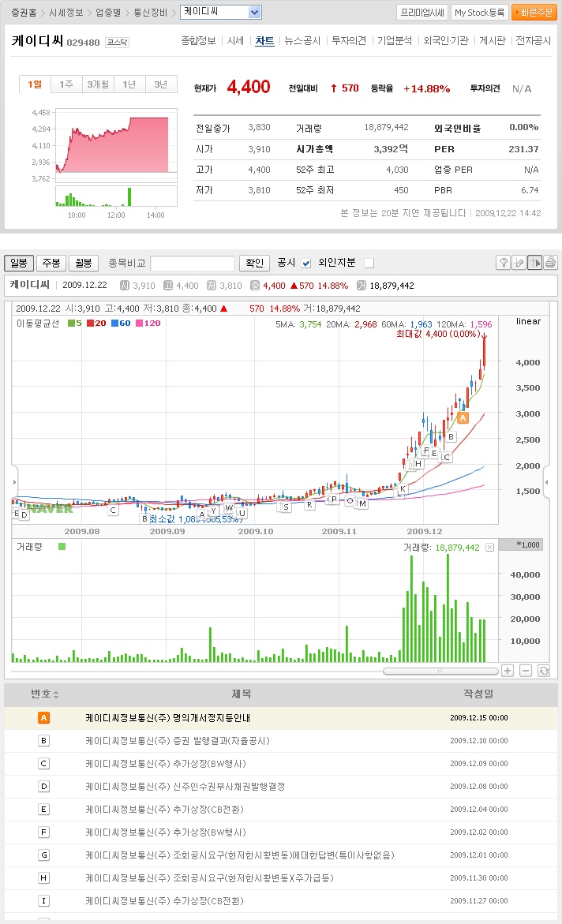Click I icon in disclosure list
This screenshot has width=562, height=924.
point(43,901)
